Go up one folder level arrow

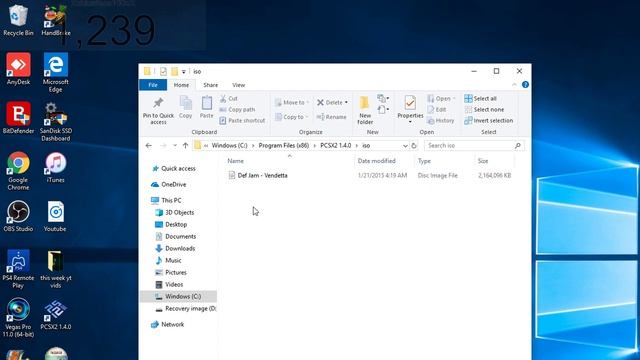(185, 145)
